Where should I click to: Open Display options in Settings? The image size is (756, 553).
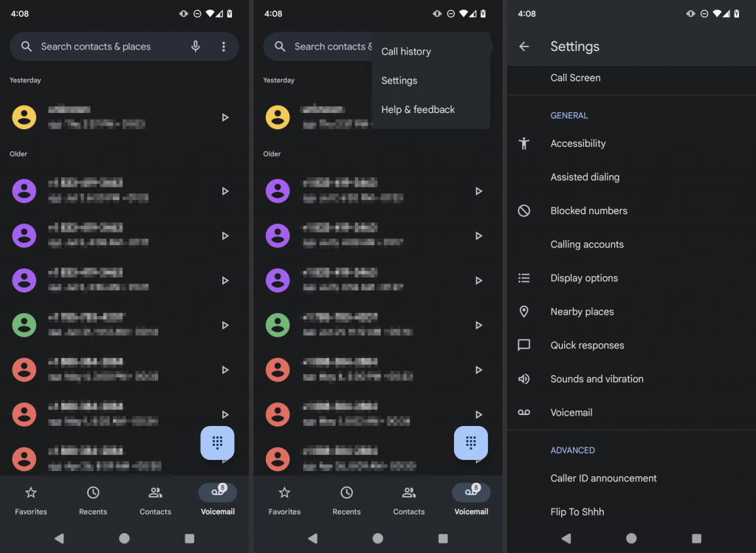pos(584,278)
